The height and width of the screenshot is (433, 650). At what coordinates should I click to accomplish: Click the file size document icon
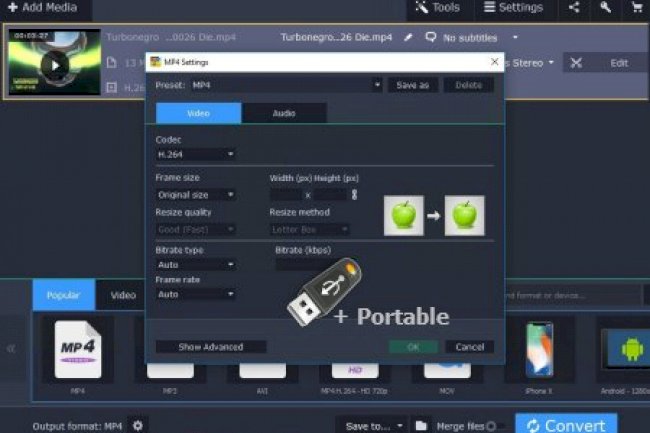coord(111,63)
